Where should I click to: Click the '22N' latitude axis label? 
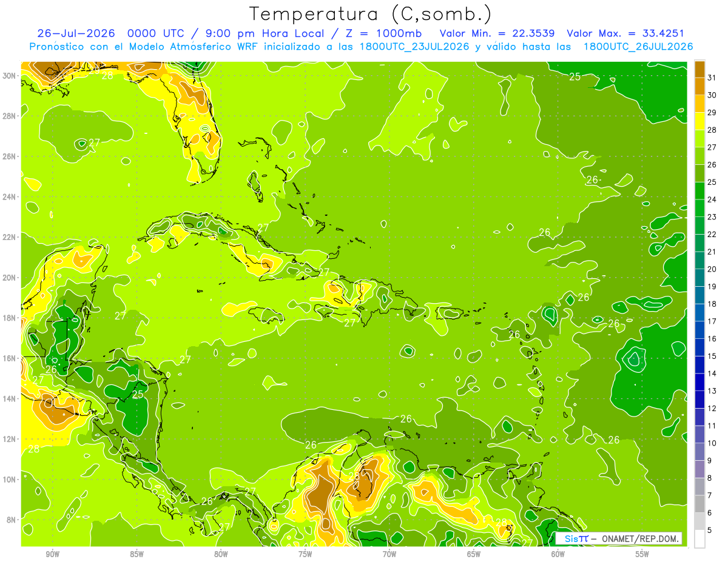pos(10,237)
